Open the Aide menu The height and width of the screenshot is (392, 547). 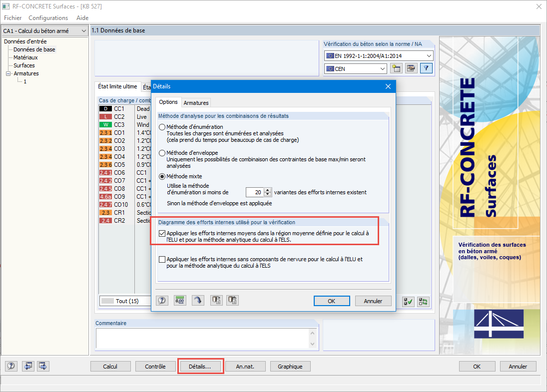(x=82, y=18)
